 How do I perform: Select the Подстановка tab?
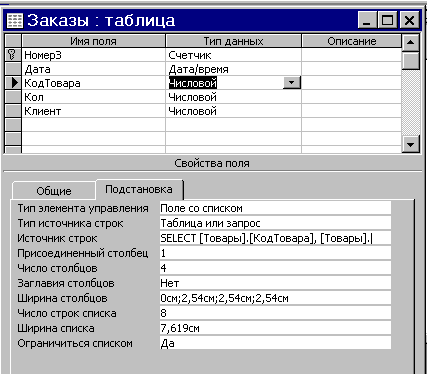(x=139, y=189)
